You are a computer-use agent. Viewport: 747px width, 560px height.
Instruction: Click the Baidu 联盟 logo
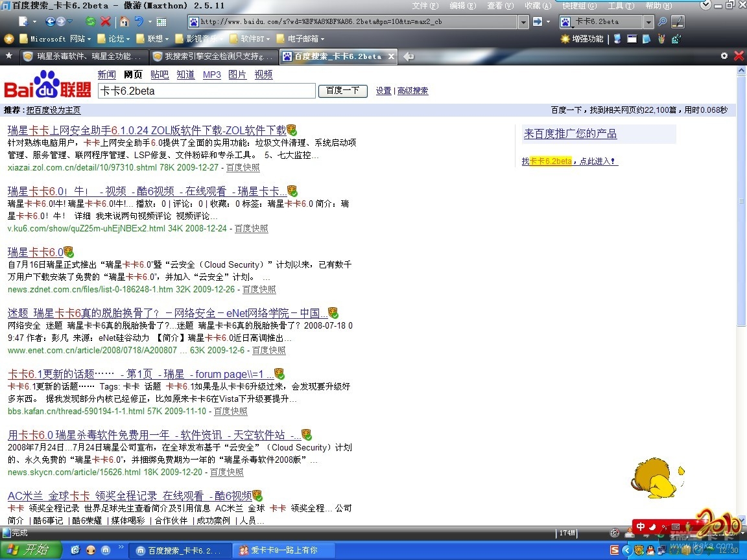pyautogui.click(x=47, y=84)
